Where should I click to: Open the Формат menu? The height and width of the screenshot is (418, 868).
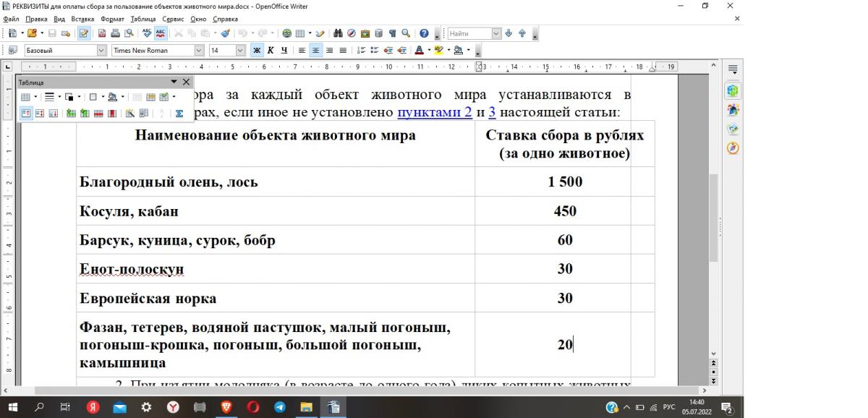[x=112, y=19]
